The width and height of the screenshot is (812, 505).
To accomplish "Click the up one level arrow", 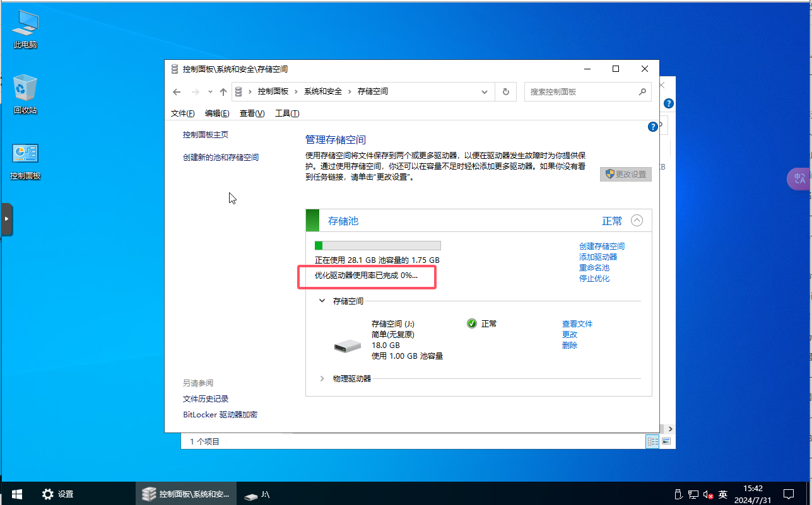I will tap(223, 92).
